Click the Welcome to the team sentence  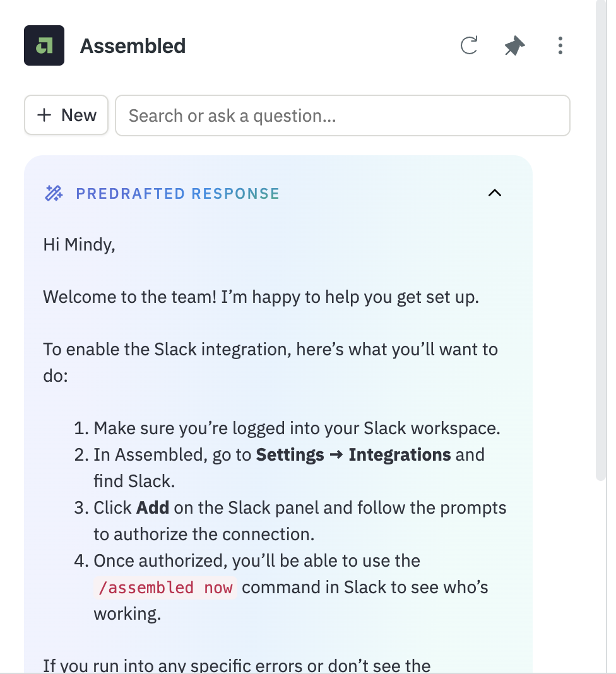click(261, 297)
